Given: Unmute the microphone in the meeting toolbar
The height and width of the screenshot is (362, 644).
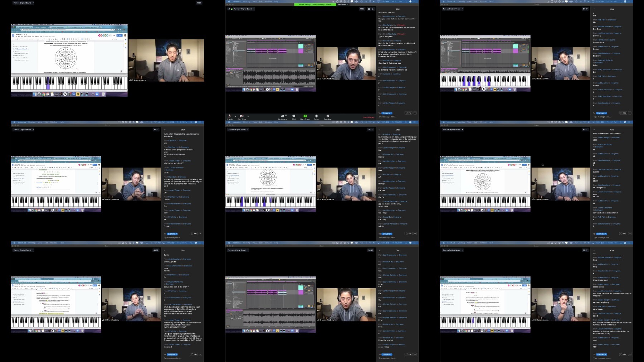Looking at the screenshot, I should [x=230, y=117].
